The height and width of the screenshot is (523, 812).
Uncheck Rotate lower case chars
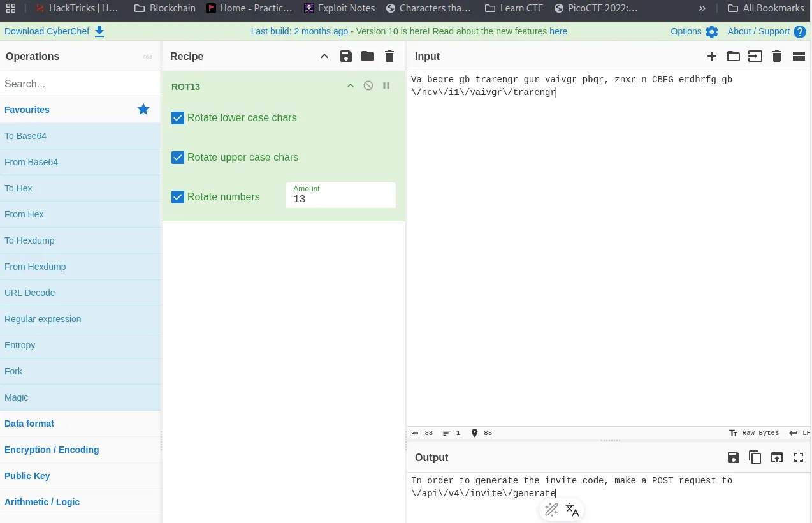(178, 118)
